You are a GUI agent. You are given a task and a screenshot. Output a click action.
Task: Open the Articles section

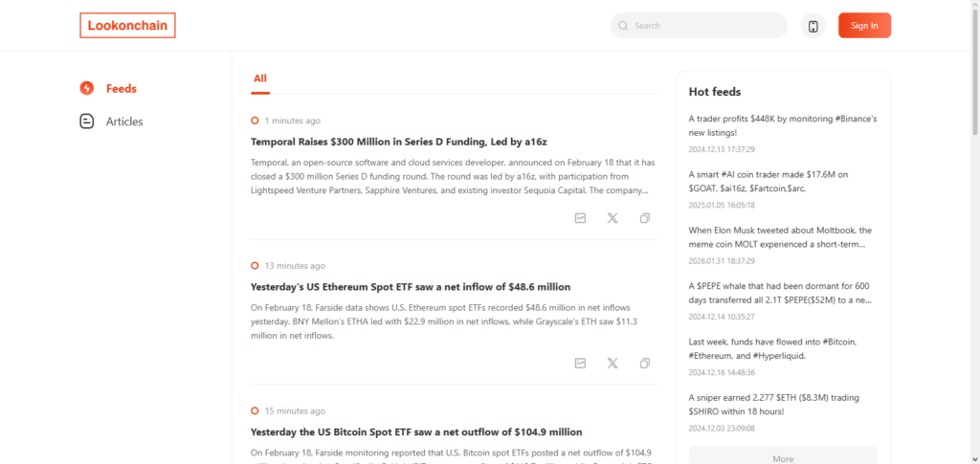[x=124, y=122]
